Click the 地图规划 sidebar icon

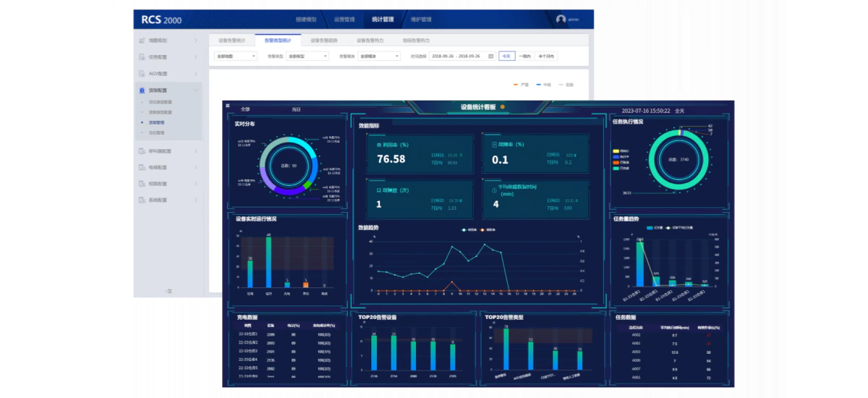[x=142, y=40]
